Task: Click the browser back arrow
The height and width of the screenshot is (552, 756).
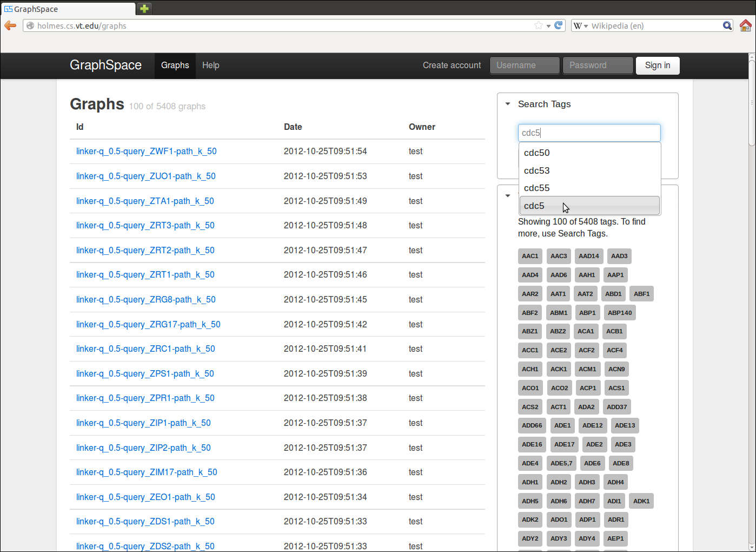Action: tap(10, 25)
